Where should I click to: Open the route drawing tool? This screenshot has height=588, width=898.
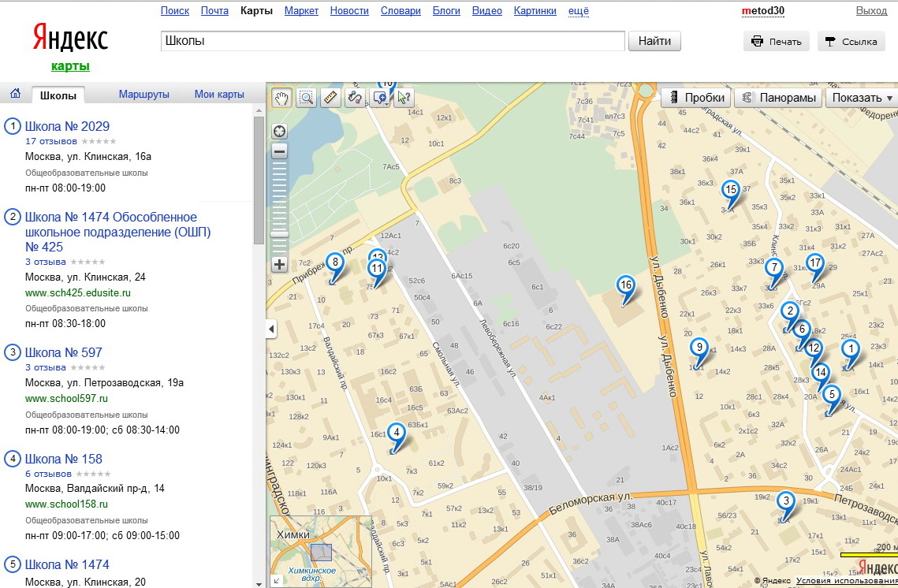pyautogui.click(x=355, y=98)
